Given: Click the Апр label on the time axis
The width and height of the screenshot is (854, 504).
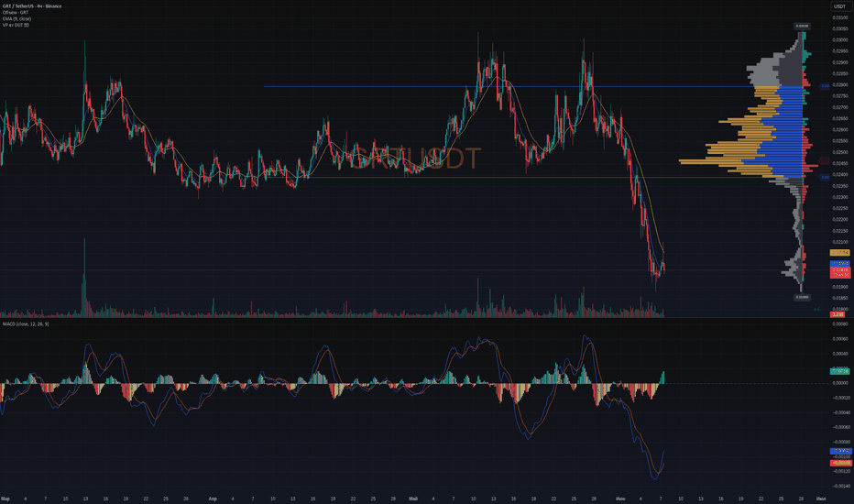Looking at the screenshot, I should pos(213,499).
